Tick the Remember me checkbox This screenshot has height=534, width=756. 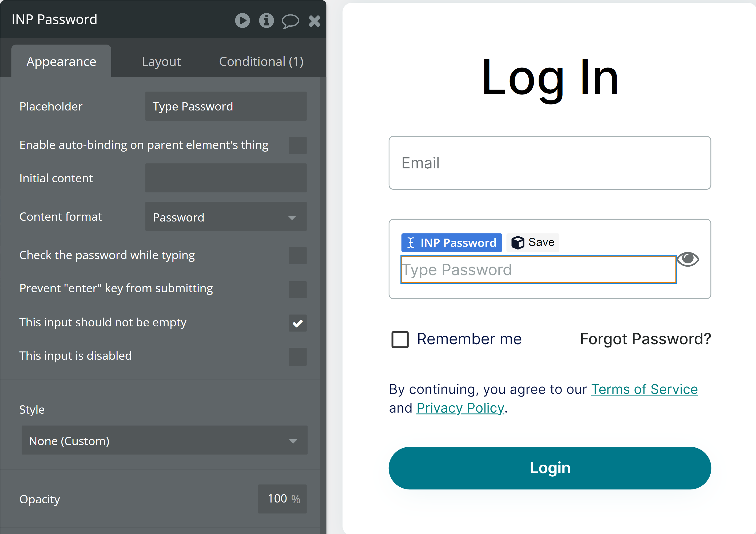[400, 340]
